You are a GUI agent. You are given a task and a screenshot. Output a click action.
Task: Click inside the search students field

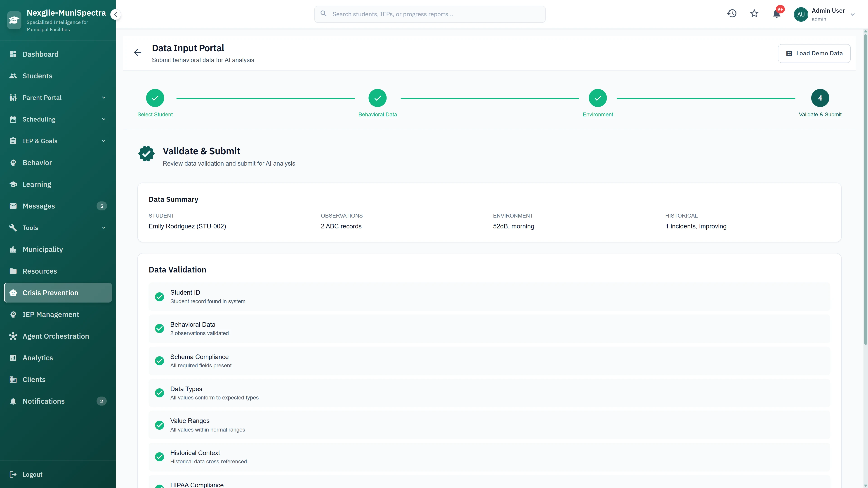(430, 14)
